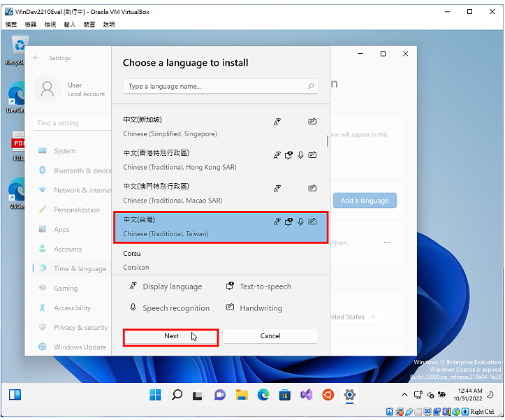Open the VirtualBox 輸入 menu

pyautogui.click(x=70, y=24)
